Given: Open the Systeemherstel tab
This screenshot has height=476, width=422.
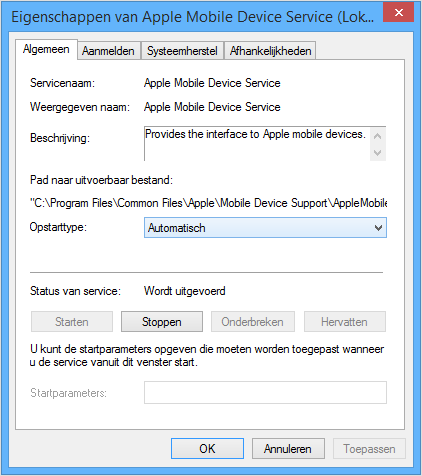Looking at the screenshot, I should pos(182,51).
